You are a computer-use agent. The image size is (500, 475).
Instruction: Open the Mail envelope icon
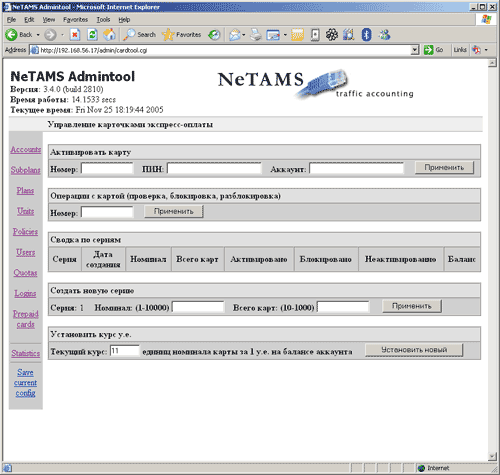[235, 35]
